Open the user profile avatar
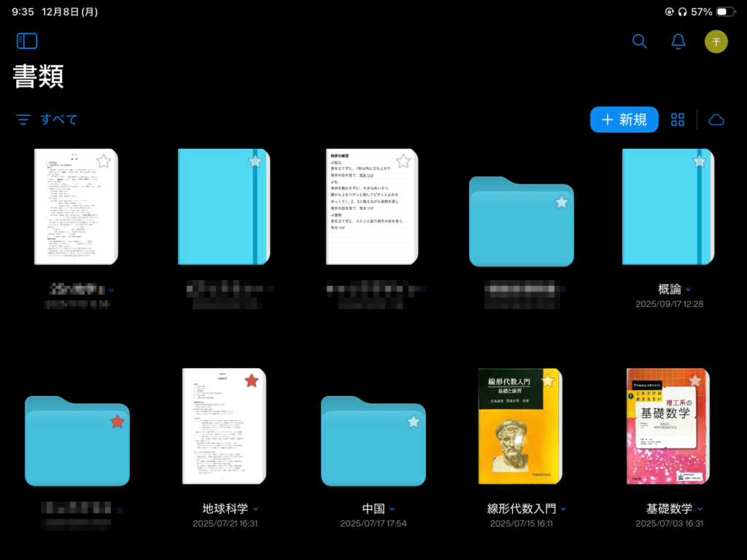 tap(716, 42)
